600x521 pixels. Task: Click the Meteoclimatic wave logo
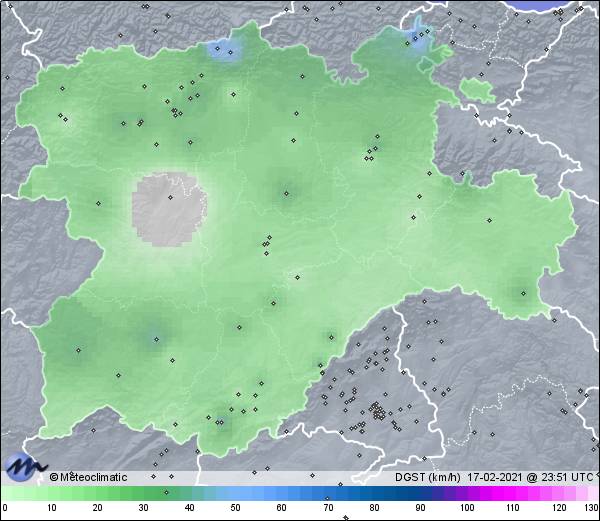[25, 467]
